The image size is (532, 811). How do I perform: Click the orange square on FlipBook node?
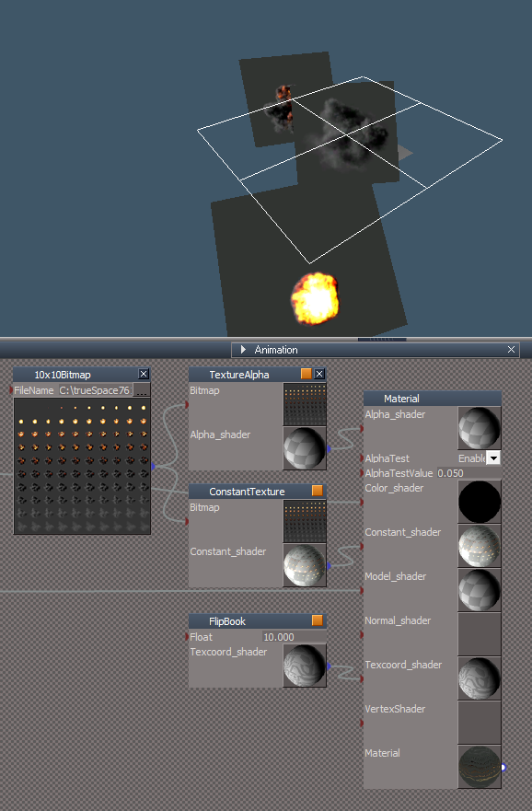pyautogui.click(x=318, y=620)
